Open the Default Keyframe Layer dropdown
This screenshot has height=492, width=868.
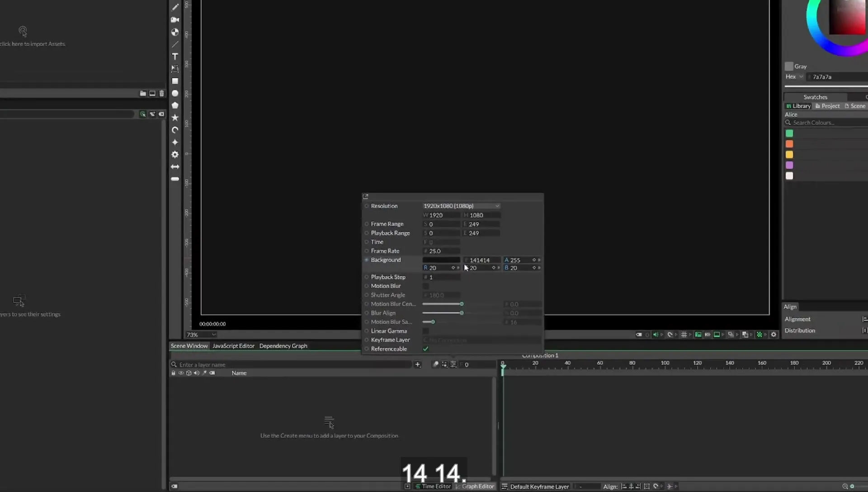tap(539, 487)
